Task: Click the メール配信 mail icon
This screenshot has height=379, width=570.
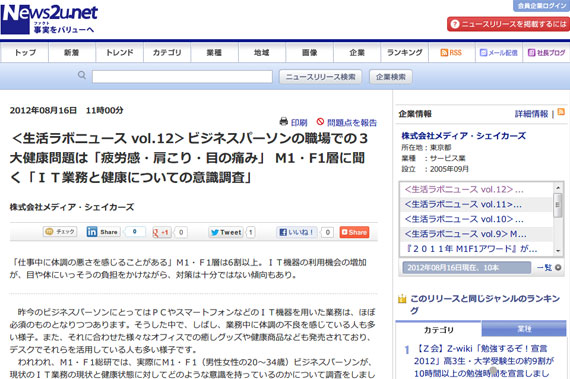Action: click(x=483, y=53)
